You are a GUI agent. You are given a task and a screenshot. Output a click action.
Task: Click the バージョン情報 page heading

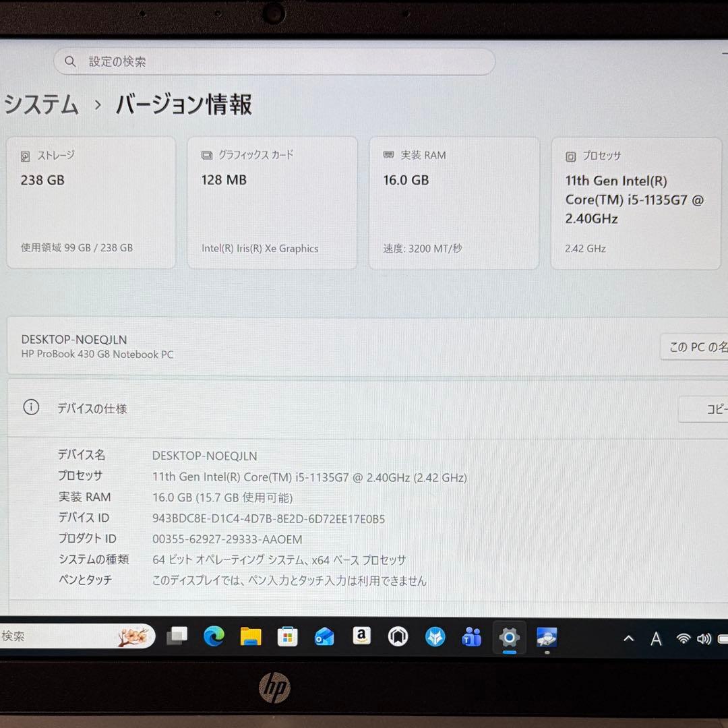pos(184,104)
